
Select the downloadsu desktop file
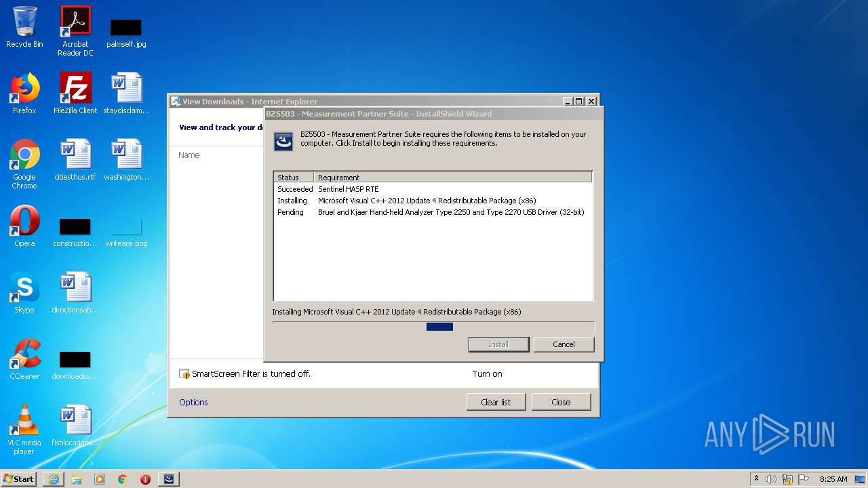coord(75,365)
